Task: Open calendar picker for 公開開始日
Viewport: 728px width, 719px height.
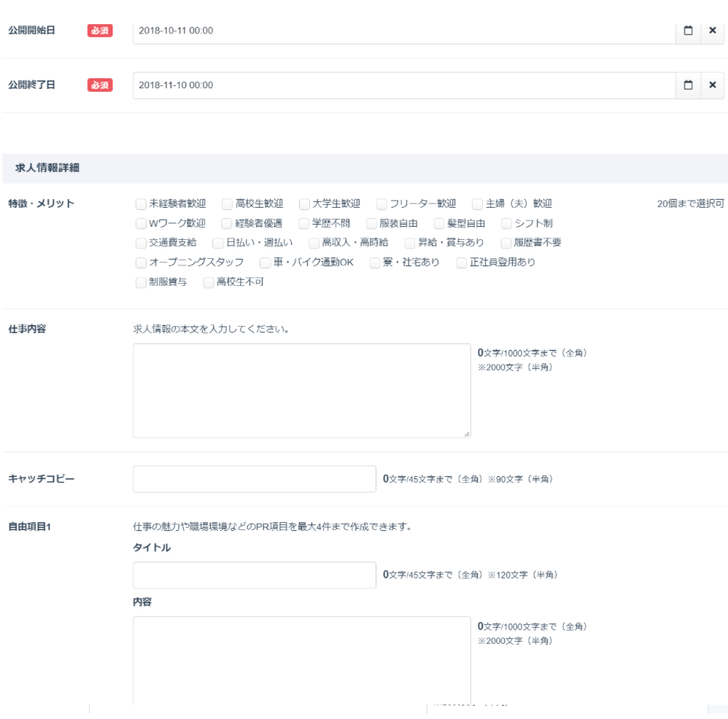Action: pyautogui.click(x=688, y=31)
